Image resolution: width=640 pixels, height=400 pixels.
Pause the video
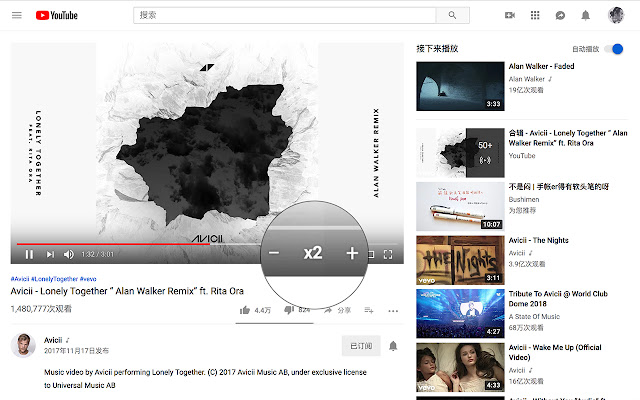click(x=29, y=255)
